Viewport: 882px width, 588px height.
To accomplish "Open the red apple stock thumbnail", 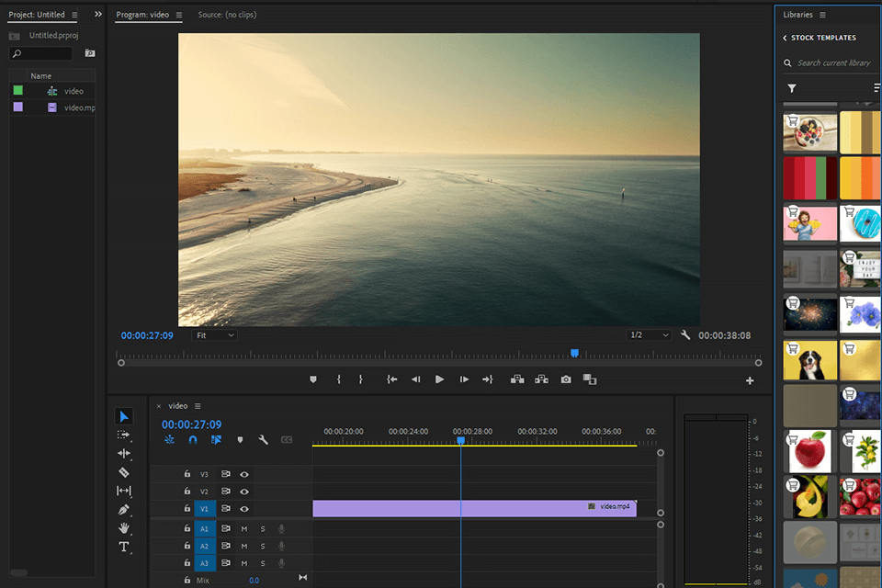I will tap(810, 451).
